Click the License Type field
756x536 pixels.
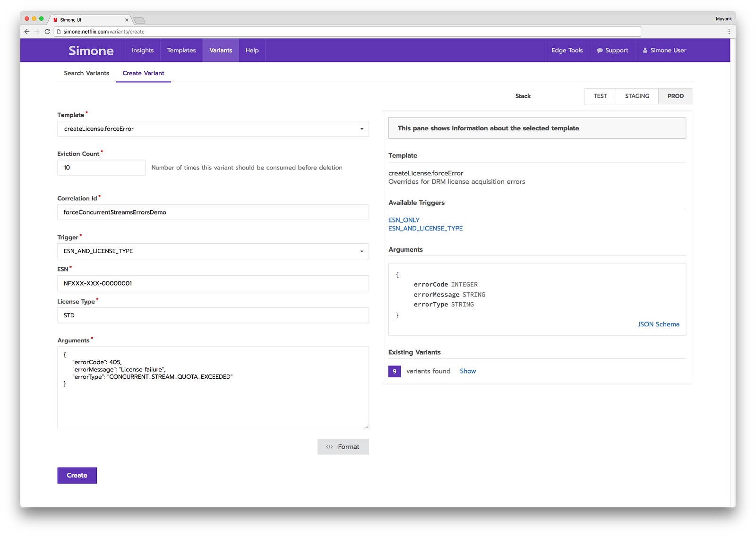[x=213, y=315]
